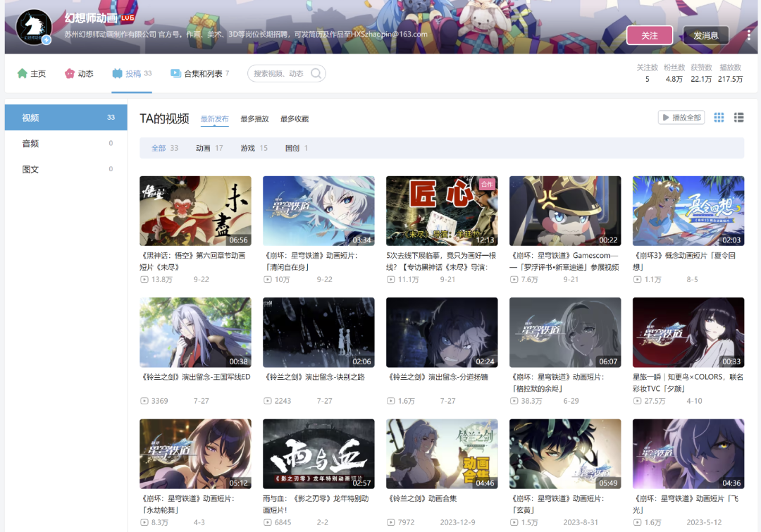Click the 关注 follow button

[650, 35]
